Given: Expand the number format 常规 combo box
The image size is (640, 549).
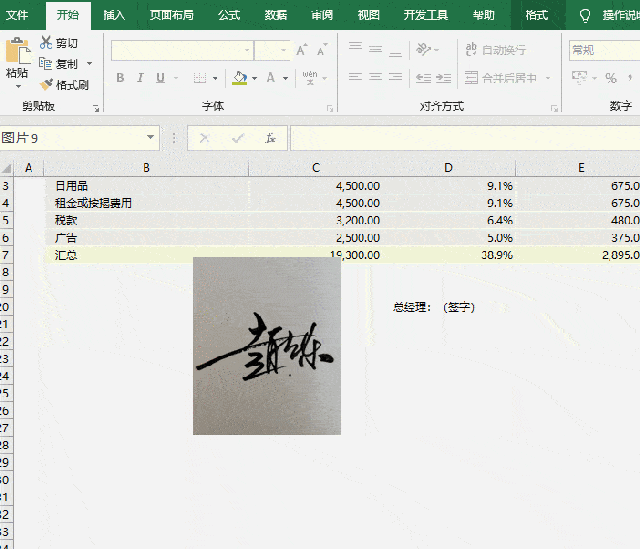Looking at the screenshot, I should [x=604, y=50].
